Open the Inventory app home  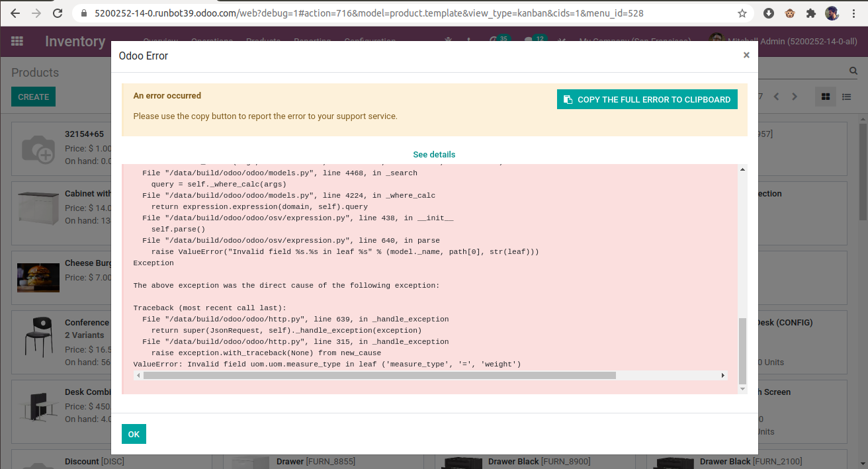coord(75,41)
